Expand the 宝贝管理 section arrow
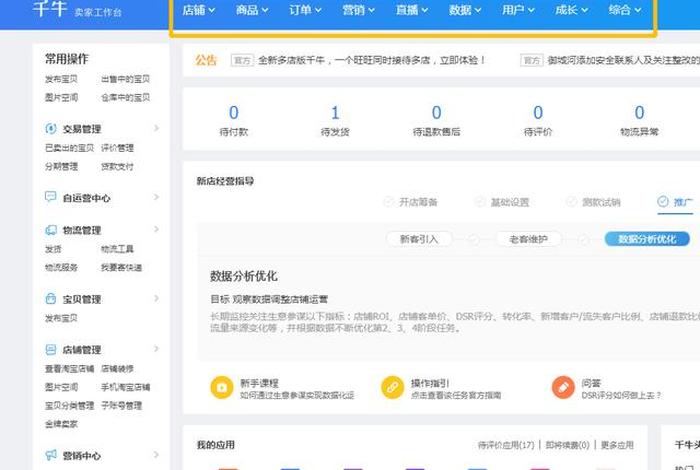Viewport: 700px width, 470px height. point(156,298)
